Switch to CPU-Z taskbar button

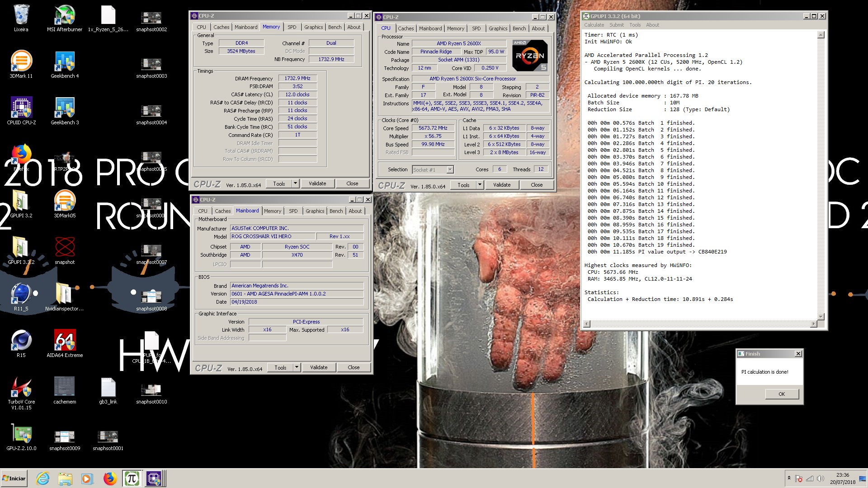[x=154, y=479]
